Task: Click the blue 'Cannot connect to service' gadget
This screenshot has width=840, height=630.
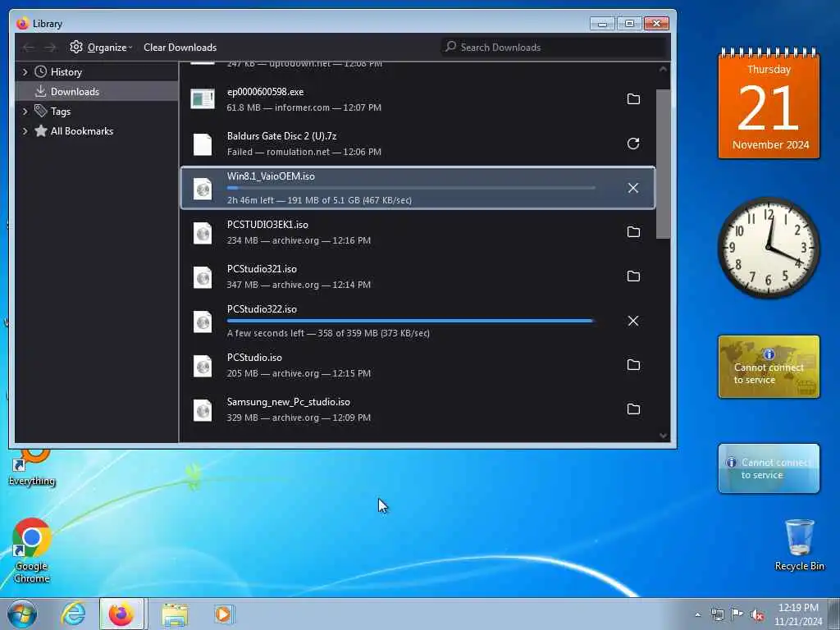Action: 769,468
